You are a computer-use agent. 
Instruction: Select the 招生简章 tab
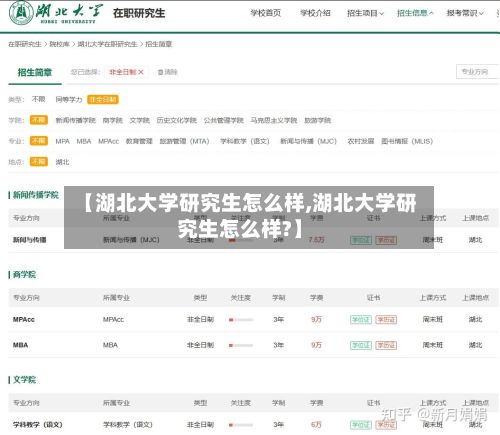[35, 72]
